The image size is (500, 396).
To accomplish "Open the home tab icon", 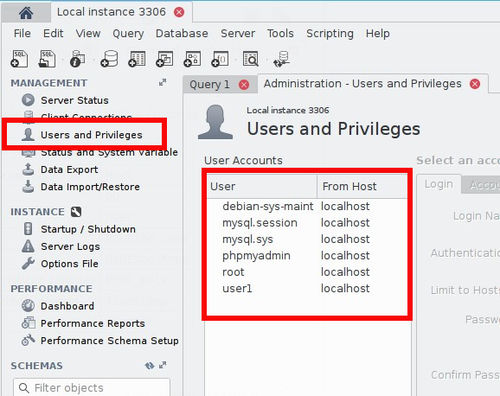I will coord(26,13).
